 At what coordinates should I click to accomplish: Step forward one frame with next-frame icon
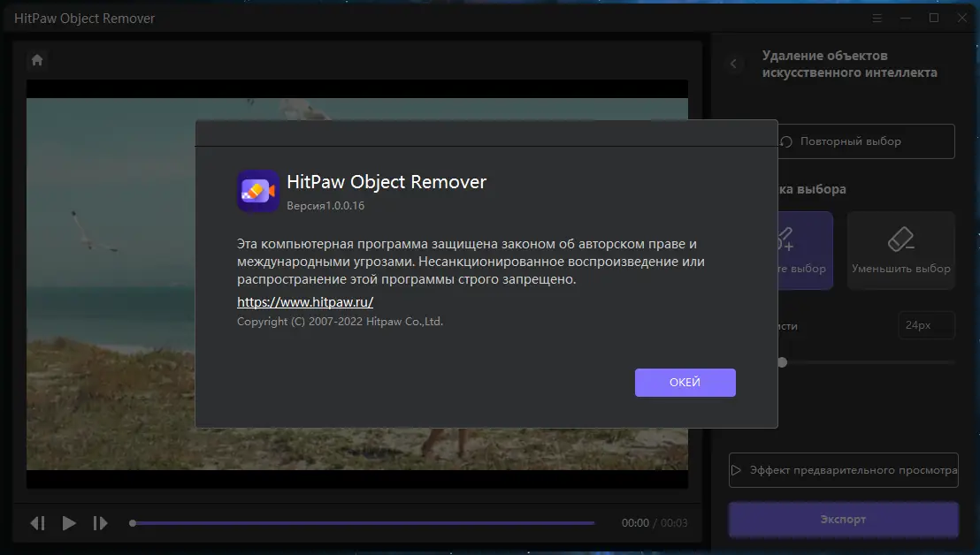click(x=101, y=522)
